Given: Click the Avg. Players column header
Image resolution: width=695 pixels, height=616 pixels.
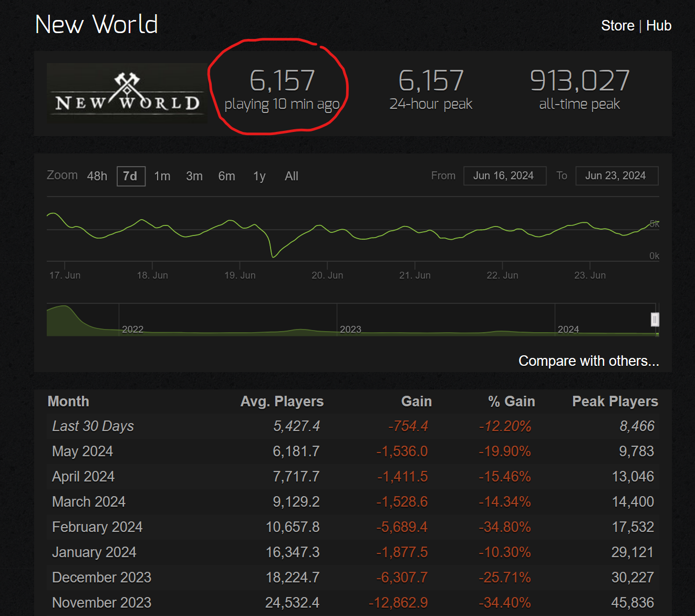Looking at the screenshot, I should pos(282,402).
